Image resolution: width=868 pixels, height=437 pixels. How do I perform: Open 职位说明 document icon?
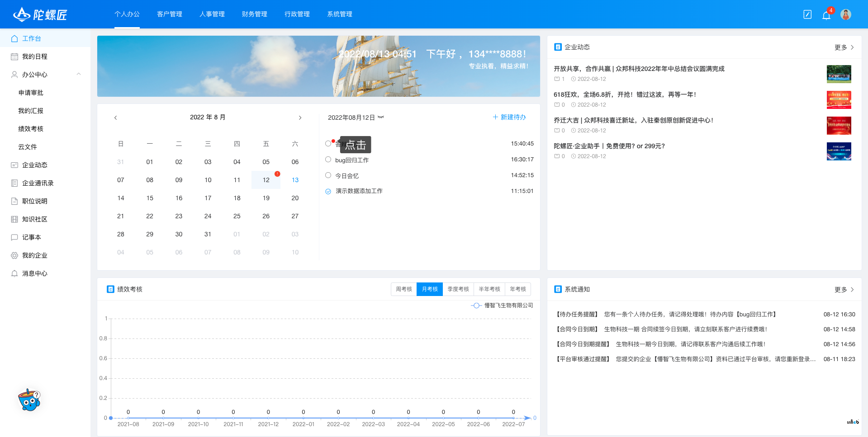pos(14,201)
